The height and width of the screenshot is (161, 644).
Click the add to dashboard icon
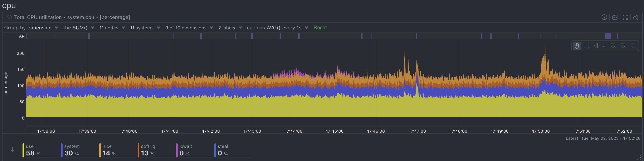click(x=636, y=17)
